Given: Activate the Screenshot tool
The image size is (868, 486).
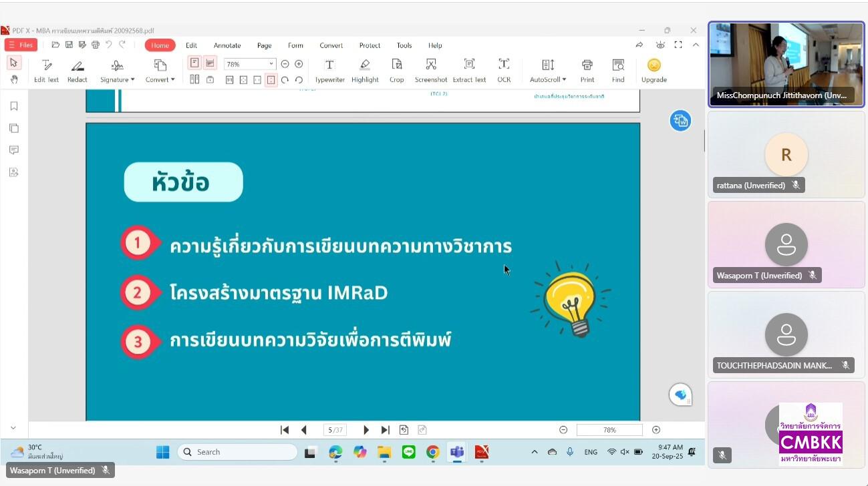Looking at the screenshot, I should tap(431, 65).
